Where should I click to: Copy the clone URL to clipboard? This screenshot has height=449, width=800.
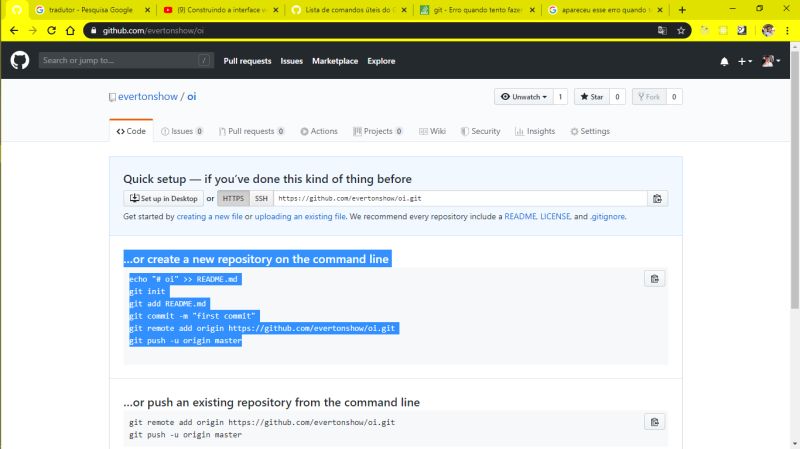(657, 198)
